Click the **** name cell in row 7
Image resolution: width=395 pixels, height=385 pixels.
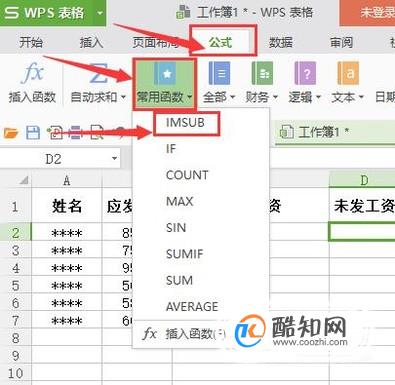coord(67,321)
